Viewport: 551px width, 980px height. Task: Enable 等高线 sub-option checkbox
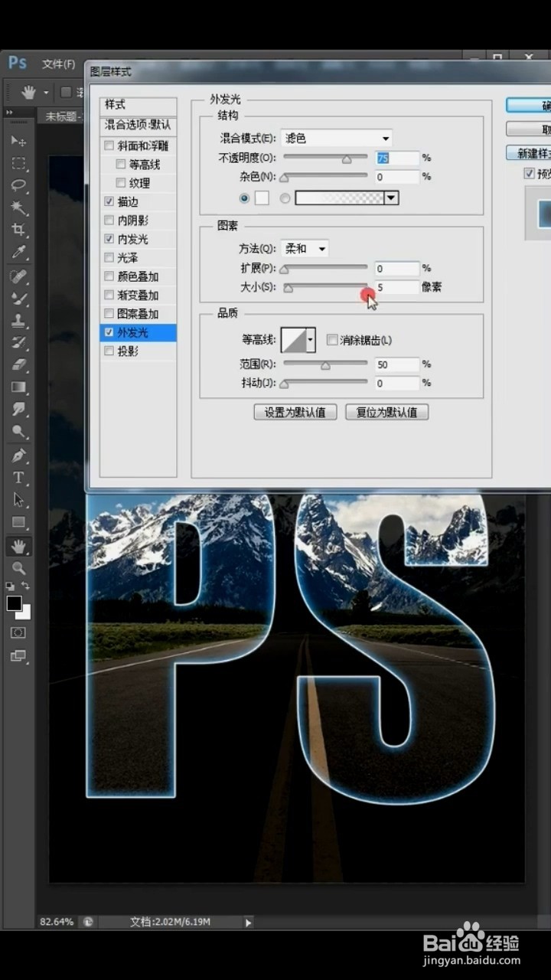[x=121, y=164]
